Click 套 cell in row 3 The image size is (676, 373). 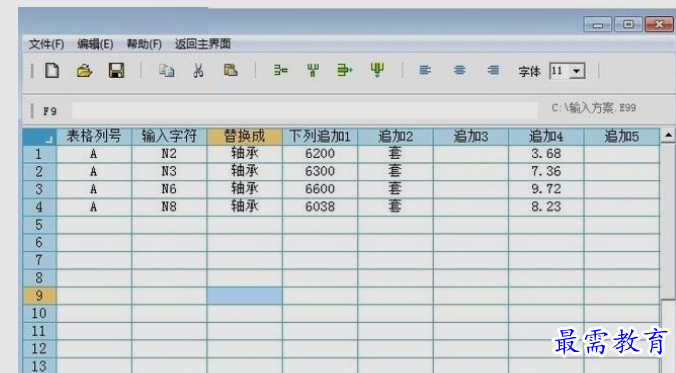pos(395,189)
